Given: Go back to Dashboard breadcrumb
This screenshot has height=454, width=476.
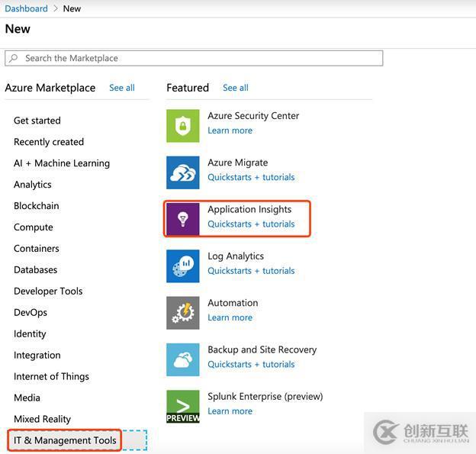Looking at the screenshot, I should pos(27,8).
